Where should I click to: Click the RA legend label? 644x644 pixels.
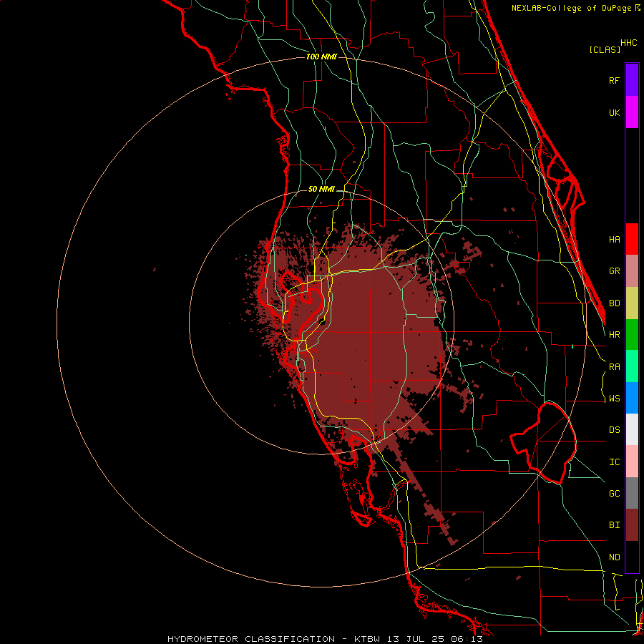click(x=614, y=367)
